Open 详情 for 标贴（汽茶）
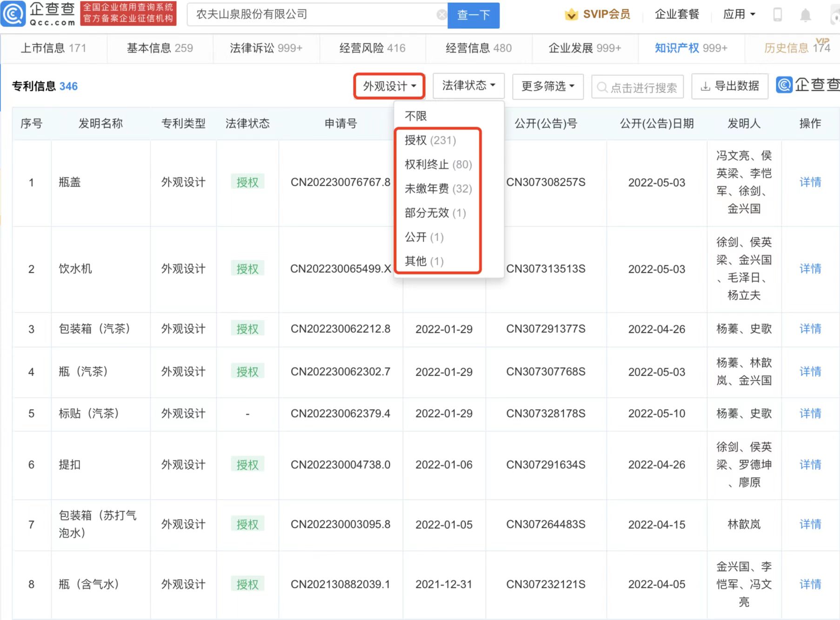Screen dimensions: 840x620 (810, 413)
